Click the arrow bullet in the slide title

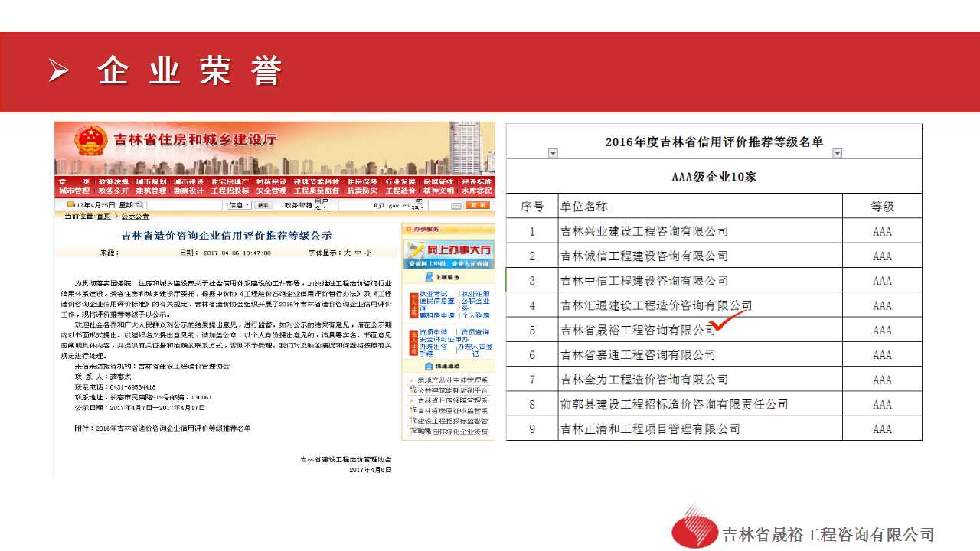pos(59,71)
